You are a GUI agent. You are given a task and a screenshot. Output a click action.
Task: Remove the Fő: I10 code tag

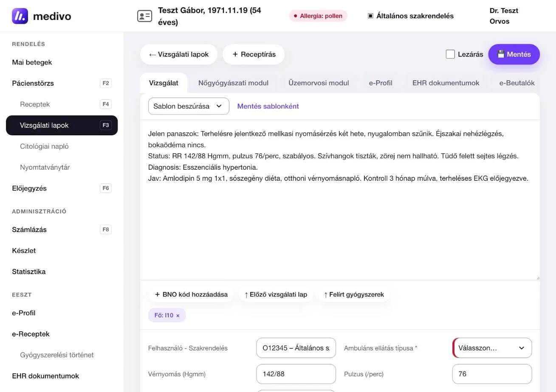pos(178,316)
